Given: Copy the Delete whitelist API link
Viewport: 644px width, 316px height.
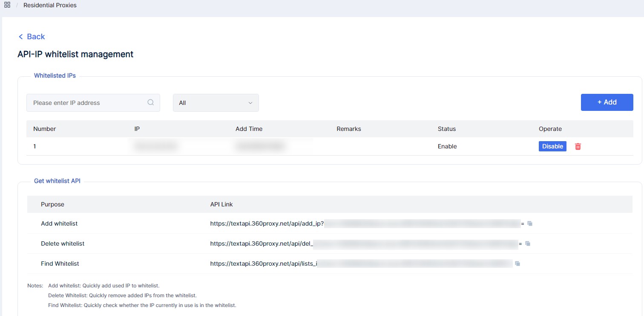Looking at the screenshot, I should pyautogui.click(x=528, y=244).
